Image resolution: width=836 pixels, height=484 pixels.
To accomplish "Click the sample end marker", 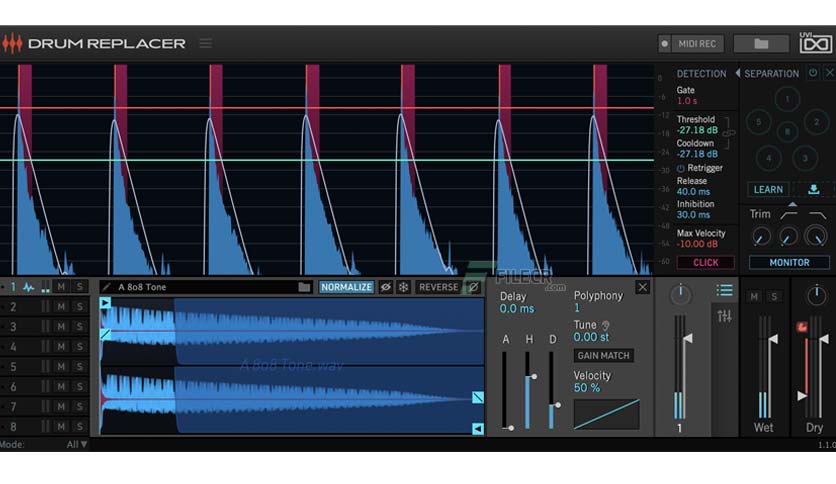I will [x=478, y=429].
